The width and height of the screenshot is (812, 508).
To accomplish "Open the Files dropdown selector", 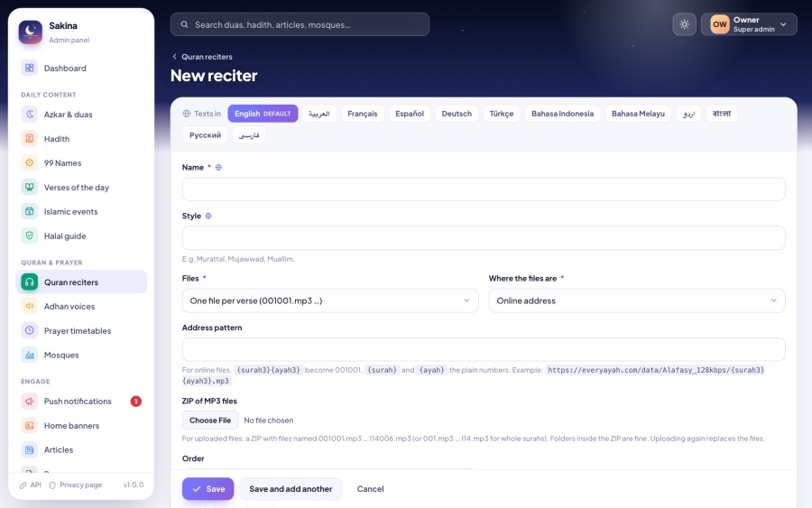I will tap(330, 300).
